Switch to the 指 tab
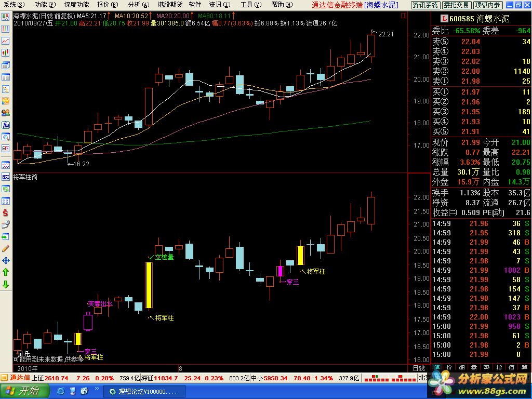The image size is (532, 399). tap(499, 368)
